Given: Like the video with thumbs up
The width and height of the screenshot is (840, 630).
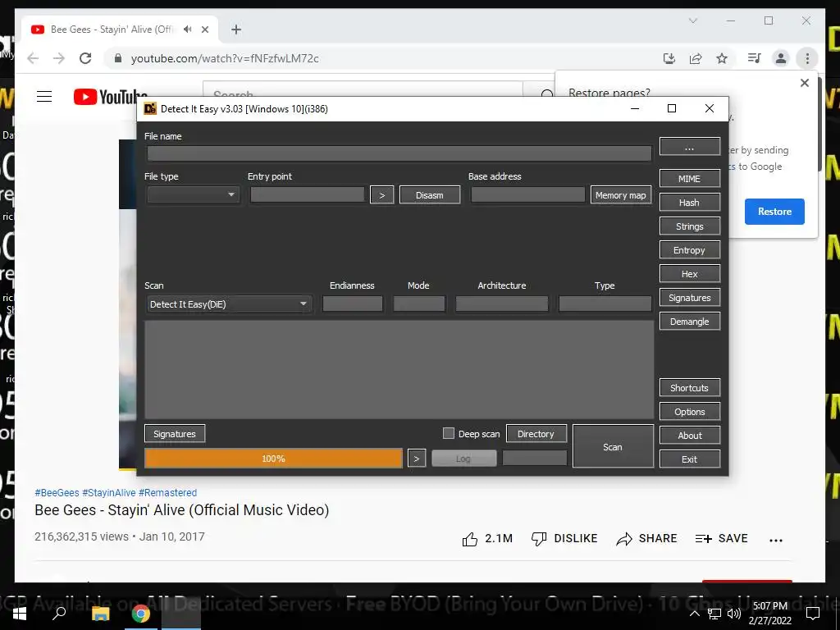Looking at the screenshot, I should 487,539.
